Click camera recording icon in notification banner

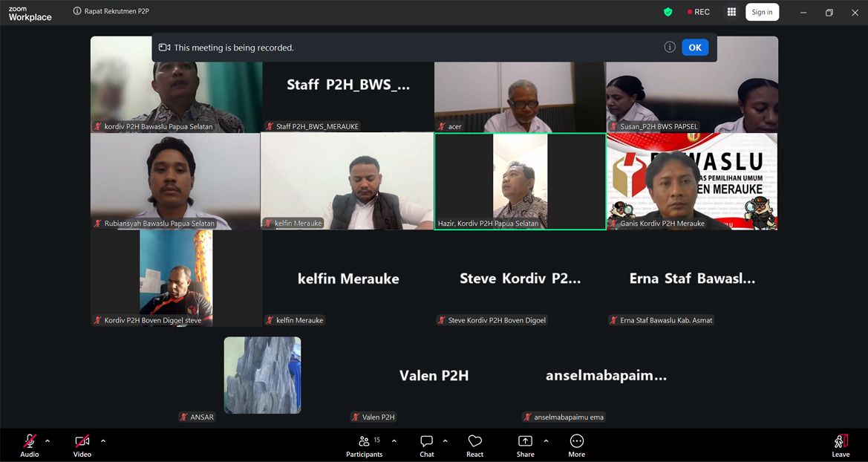pyautogui.click(x=164, y=48)
